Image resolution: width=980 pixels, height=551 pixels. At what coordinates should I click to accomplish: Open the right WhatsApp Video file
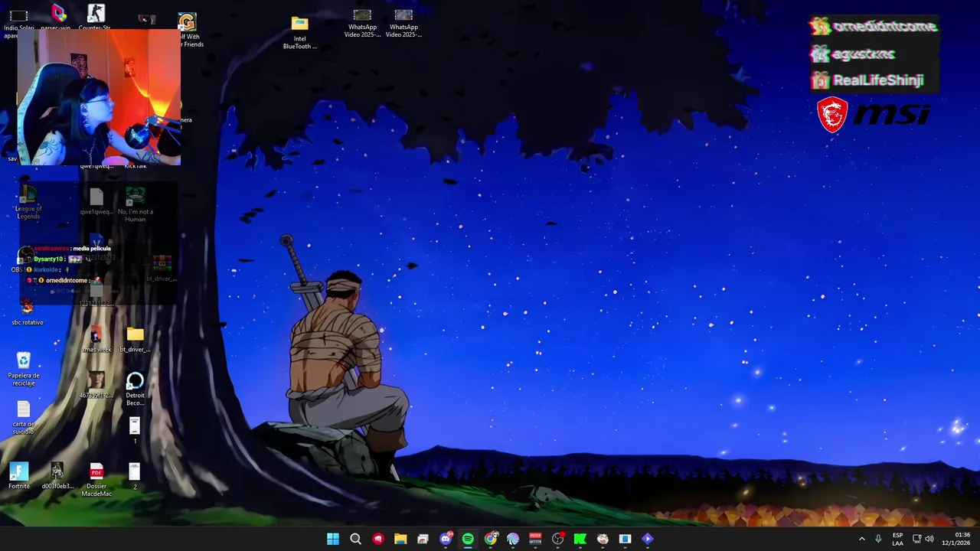(x=403, y=23)
